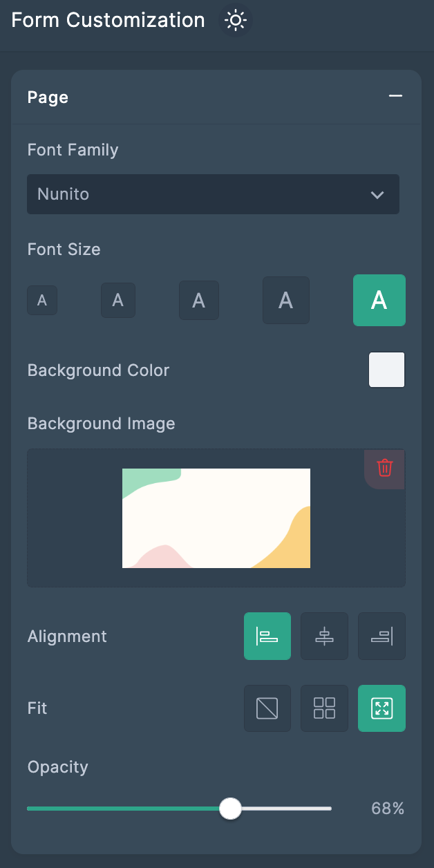This screenshot has height=868, width=434.
Task: Select the no-fit (none) option
Action: point(267,708)
